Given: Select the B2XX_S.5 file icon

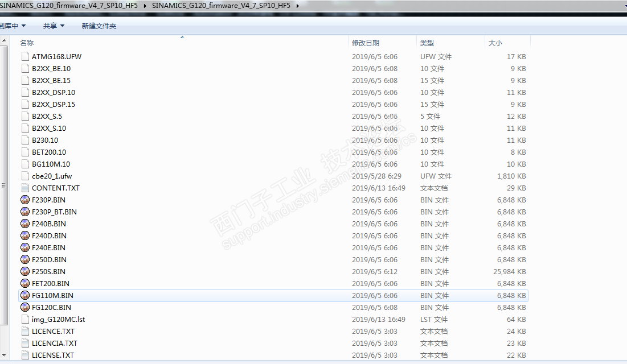Looking at the screenshot, I should (x=25, y=116).
